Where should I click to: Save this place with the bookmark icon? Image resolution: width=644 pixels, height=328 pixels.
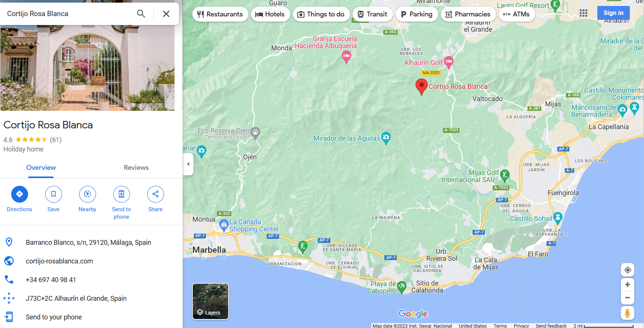coord(53,194)
